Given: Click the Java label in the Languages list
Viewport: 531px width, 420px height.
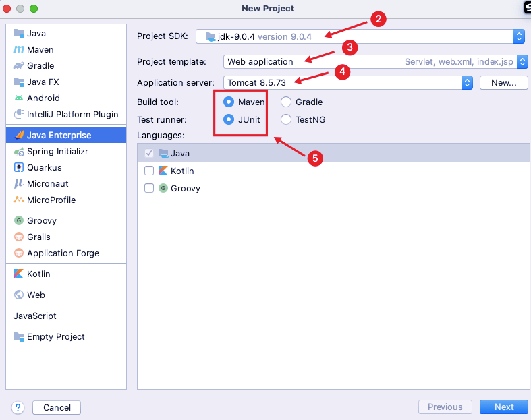Looking at the screenshot, I should (180, 153).
